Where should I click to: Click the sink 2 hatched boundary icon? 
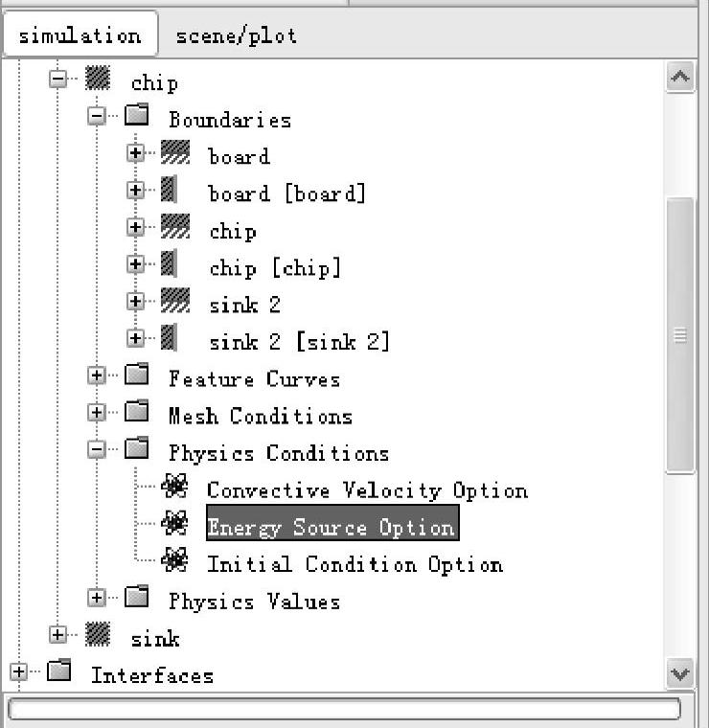[175, 301]
